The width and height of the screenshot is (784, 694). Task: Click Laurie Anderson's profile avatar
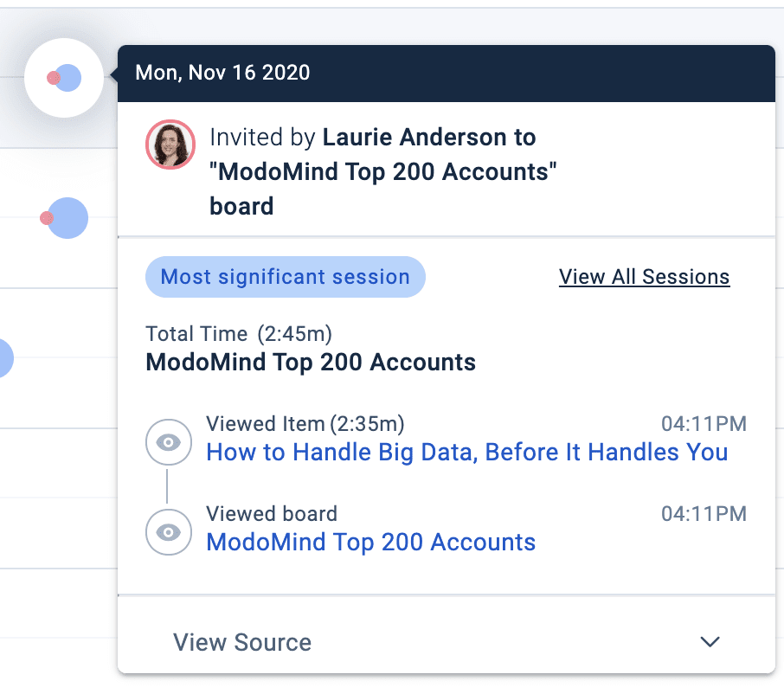170,145
